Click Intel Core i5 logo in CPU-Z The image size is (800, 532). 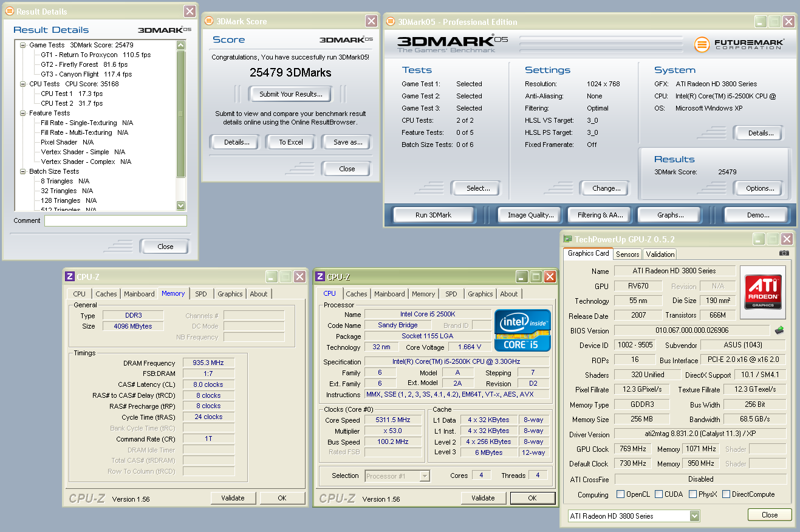click(x=522, y=330)
